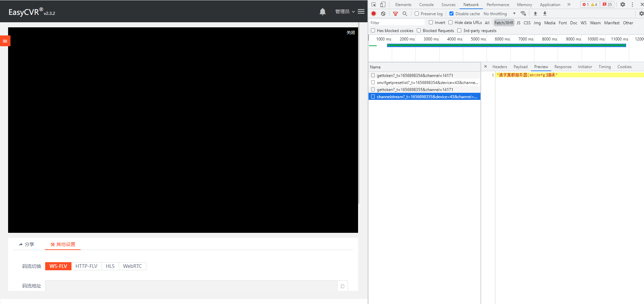The image size is (644, 304).
Task: Open the Cookies tab
Action: click(x=624, y=67)
